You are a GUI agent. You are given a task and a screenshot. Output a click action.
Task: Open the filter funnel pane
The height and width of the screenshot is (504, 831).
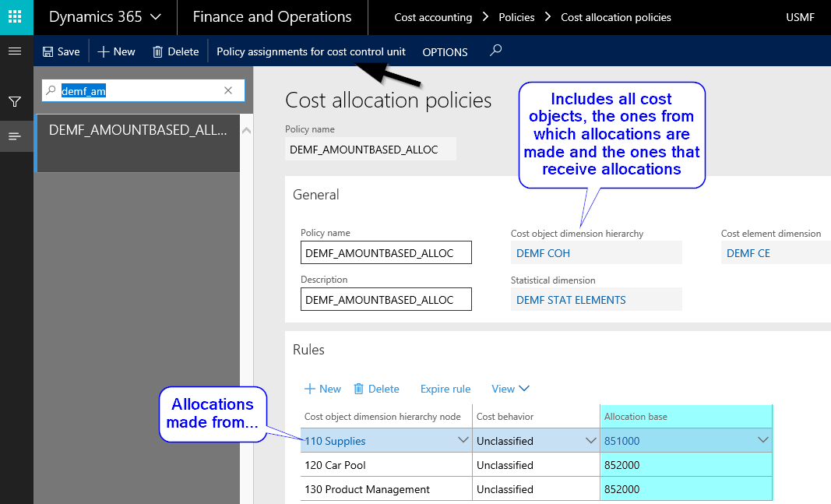pos(14,101)
